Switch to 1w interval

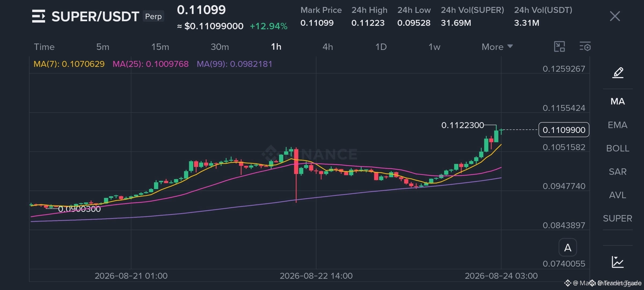tap(434, 47)
